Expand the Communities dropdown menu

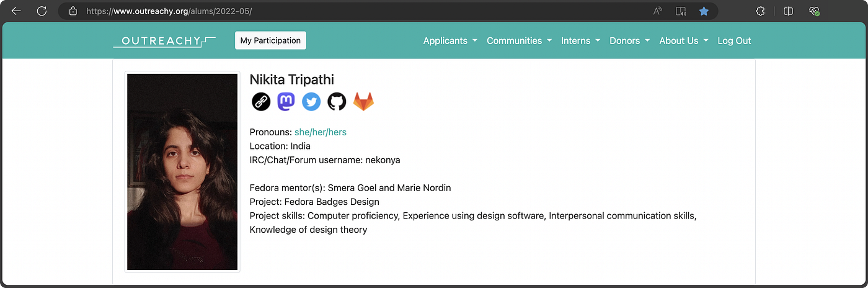(x=519, y=40)
